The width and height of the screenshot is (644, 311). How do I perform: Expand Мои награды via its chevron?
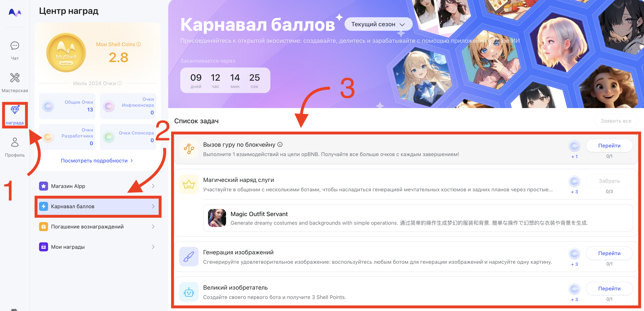tap(153, 247)
